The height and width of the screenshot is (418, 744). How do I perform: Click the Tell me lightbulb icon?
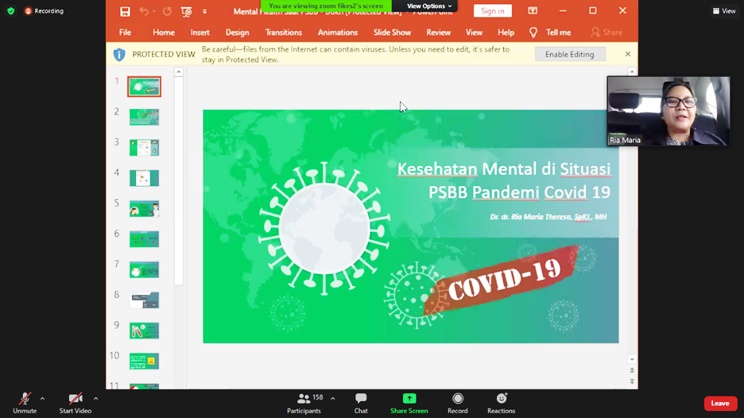(x=533, y=32)
